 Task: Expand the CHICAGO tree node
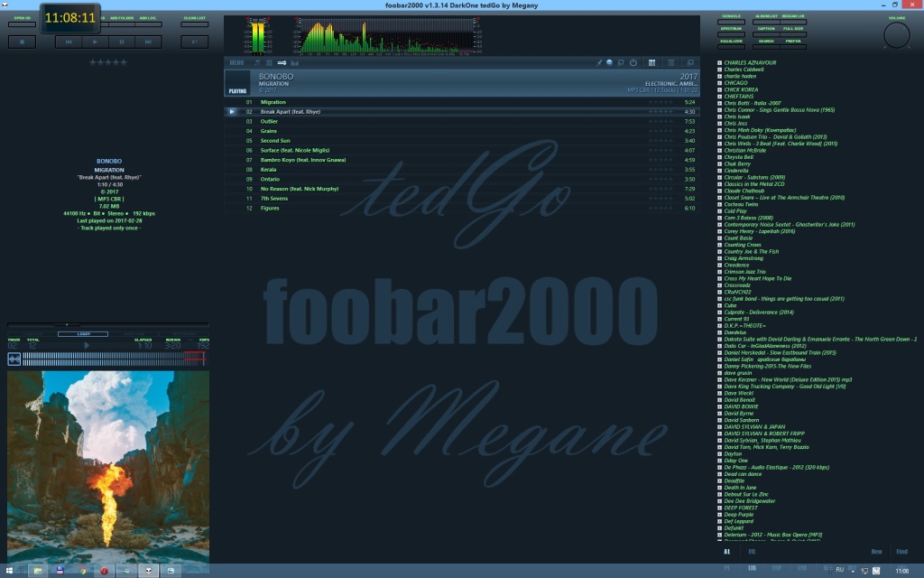click(719, 83)
